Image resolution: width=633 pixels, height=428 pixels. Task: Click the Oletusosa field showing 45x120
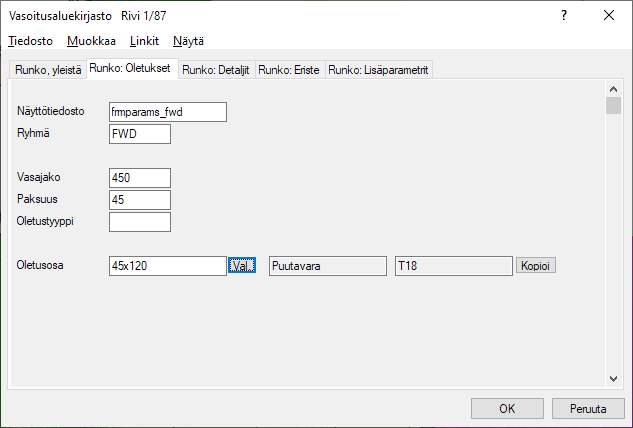tap(167, 266)
